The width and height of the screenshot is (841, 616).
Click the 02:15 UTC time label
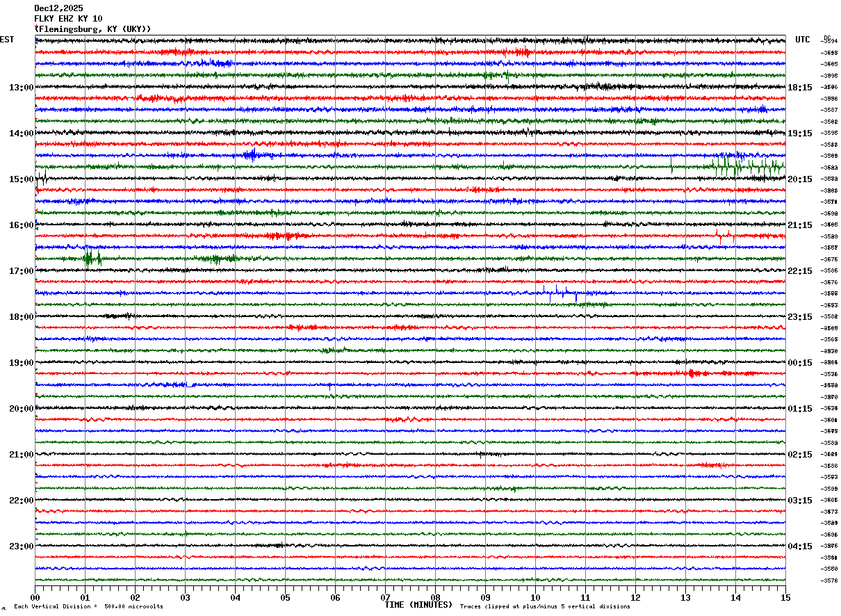click(799, 455)
